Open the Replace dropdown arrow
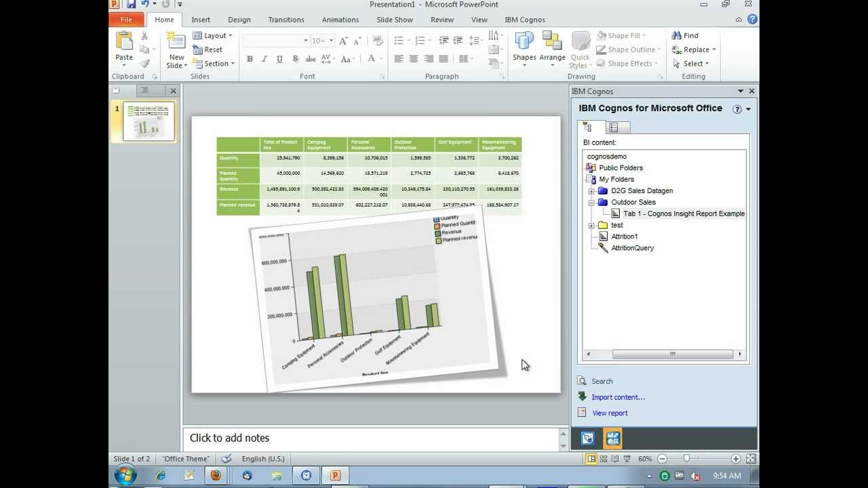868x488 pixels. click(714, 49)
